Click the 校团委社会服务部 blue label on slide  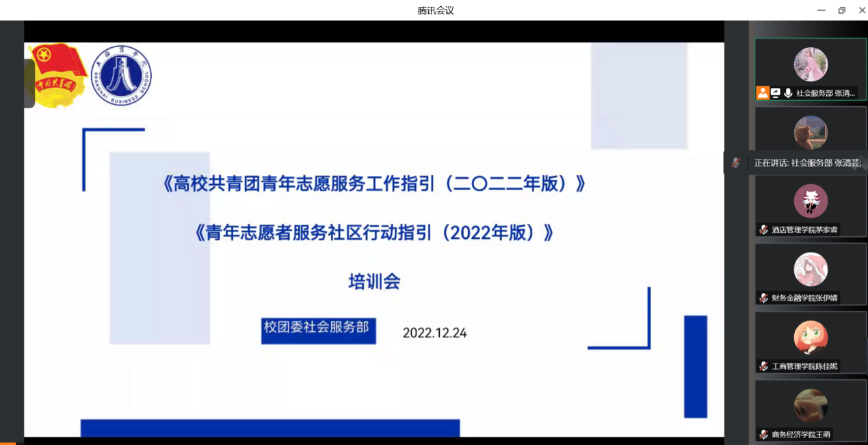[317, 328]
